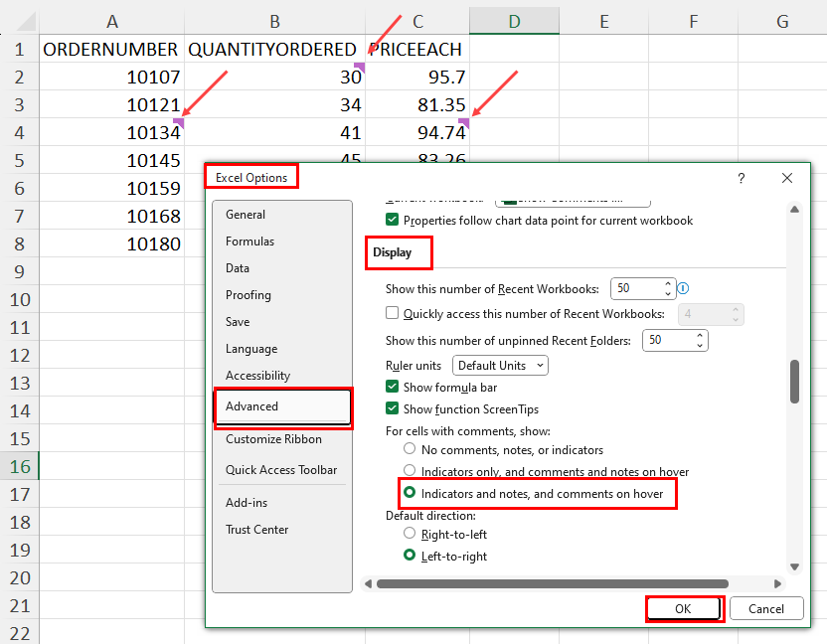The image size is (827, 644).
Task: Select column F header
Action: tap(693, 22)
